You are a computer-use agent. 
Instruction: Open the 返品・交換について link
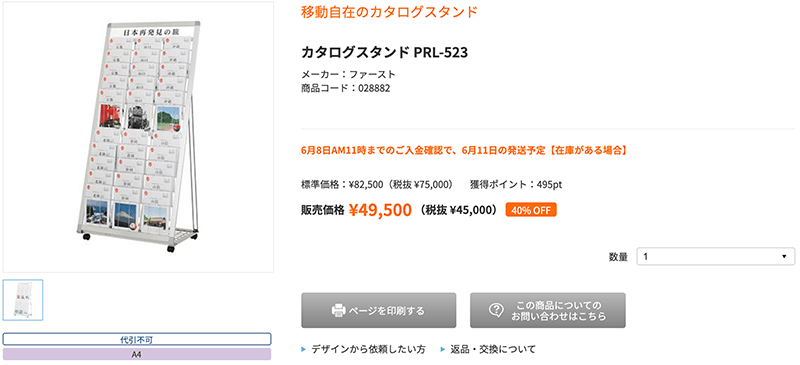click(493, 350)
